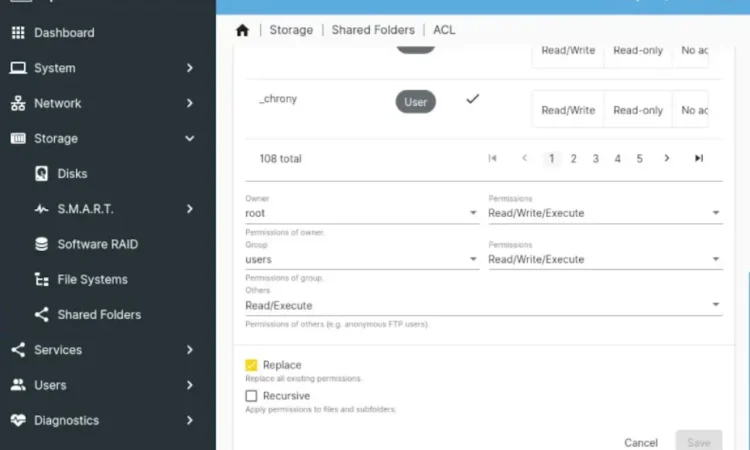The image size is (750, 450).
Task: Expand the Network menu chevron
Action: pyautogui.click(x=190, y=103)
